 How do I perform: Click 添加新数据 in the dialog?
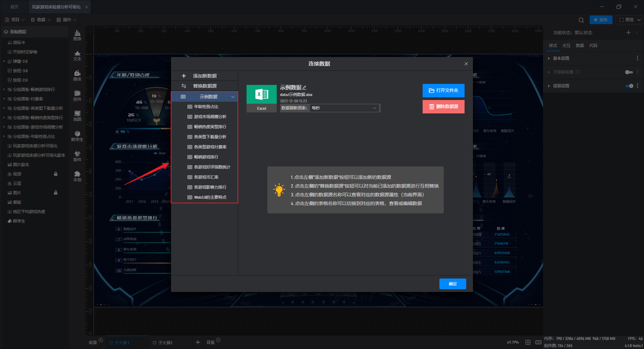[205, 76]
